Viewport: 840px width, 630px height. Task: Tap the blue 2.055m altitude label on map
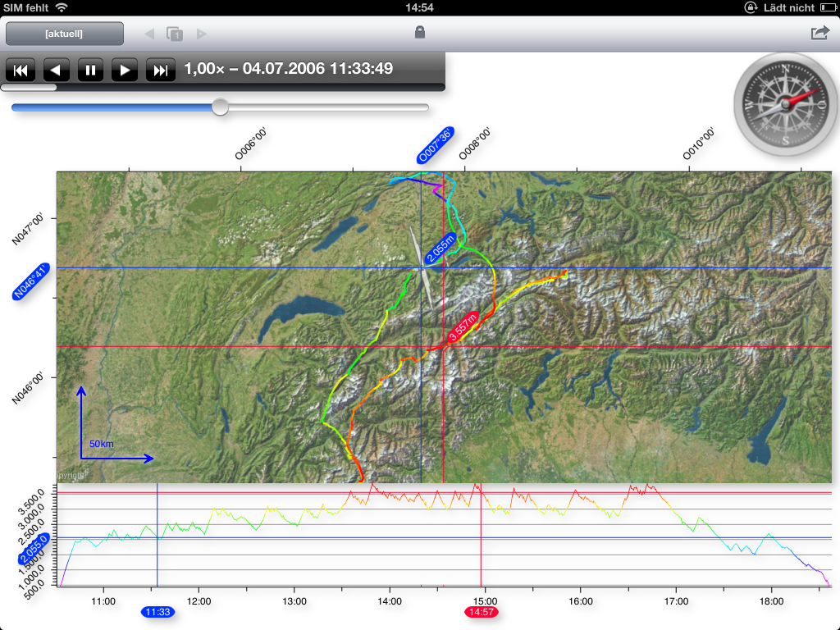[x=441, y=249]
